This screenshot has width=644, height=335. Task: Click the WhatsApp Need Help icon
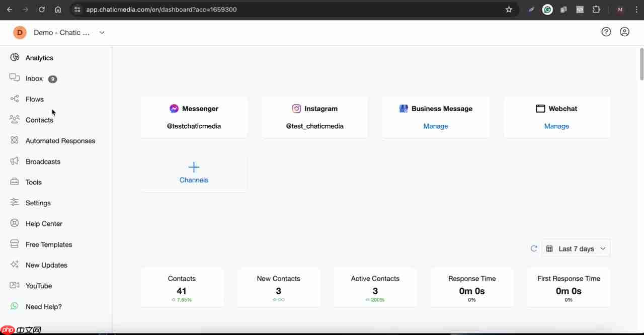pyautogui.click(x=15, y=306)
